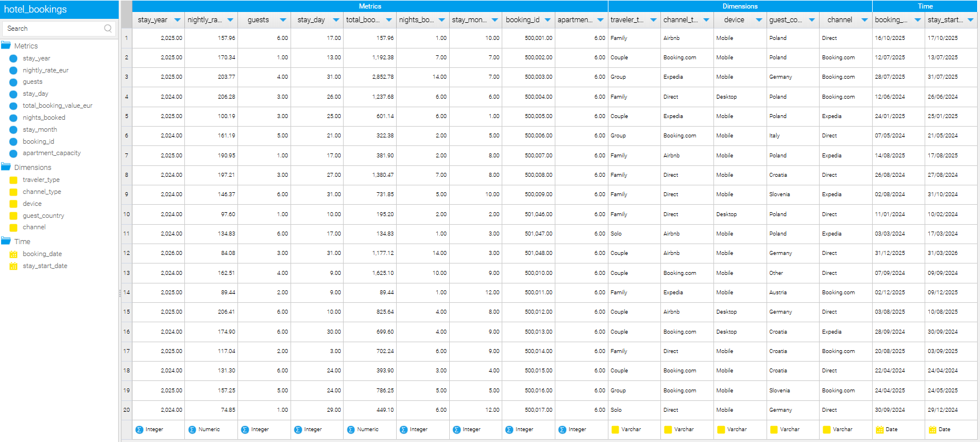Click Varchar type icon under device column

tap(721, 429)
